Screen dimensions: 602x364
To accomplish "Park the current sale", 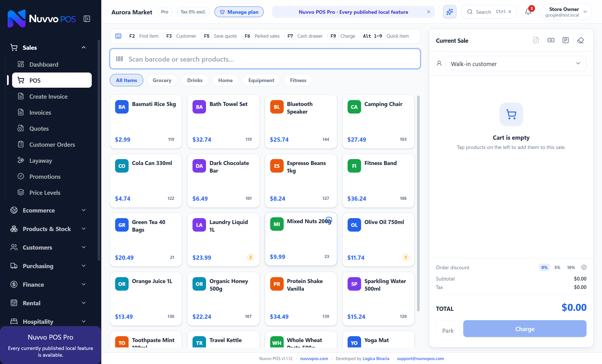I will coord(448,331).
